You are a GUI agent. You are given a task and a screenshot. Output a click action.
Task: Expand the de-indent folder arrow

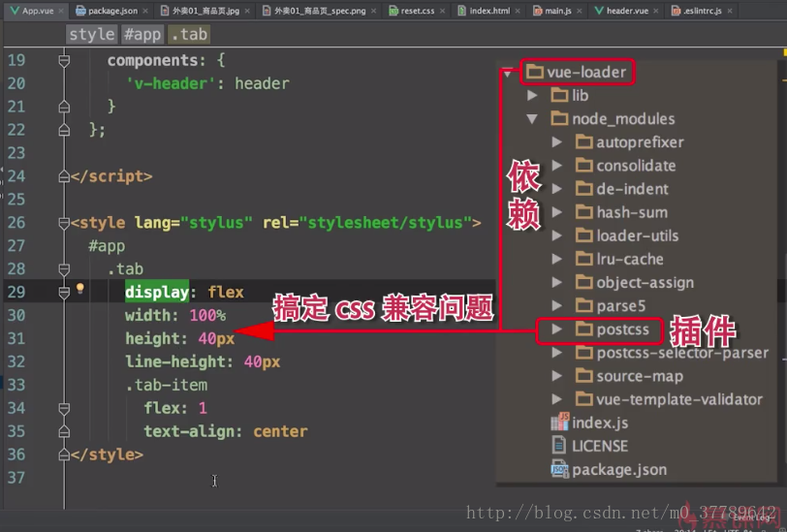[x=556, y=189]
